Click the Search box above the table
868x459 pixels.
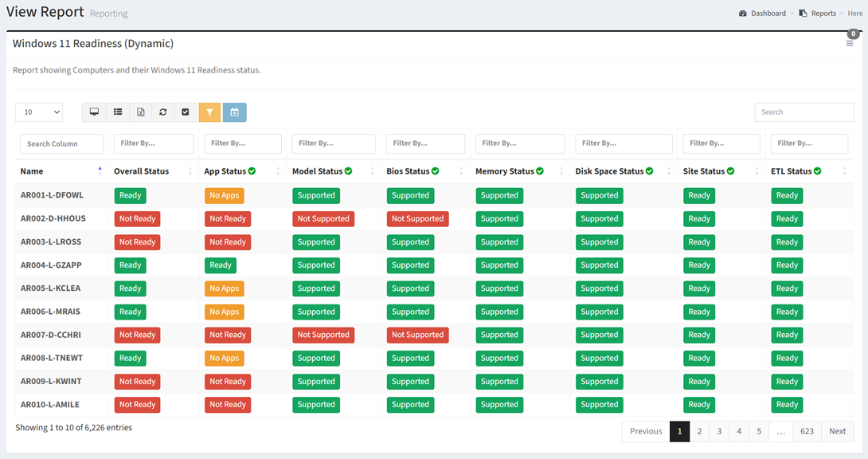point(803,112)
